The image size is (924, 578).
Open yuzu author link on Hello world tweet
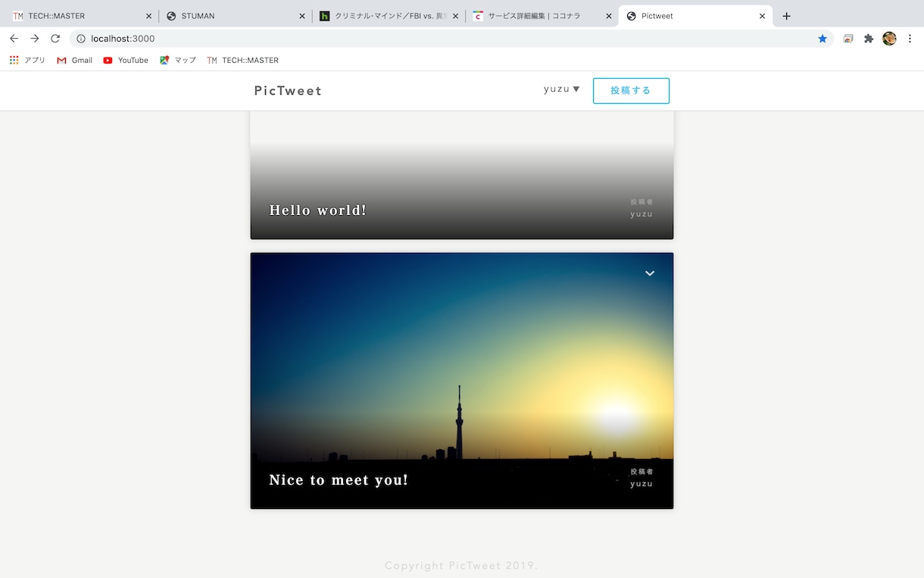pyautogui.click(x=641, y=214)
